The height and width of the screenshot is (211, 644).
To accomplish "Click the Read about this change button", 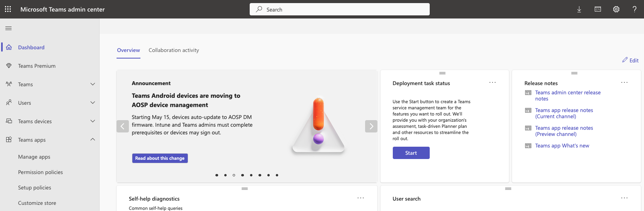I will tap(160, 158).
